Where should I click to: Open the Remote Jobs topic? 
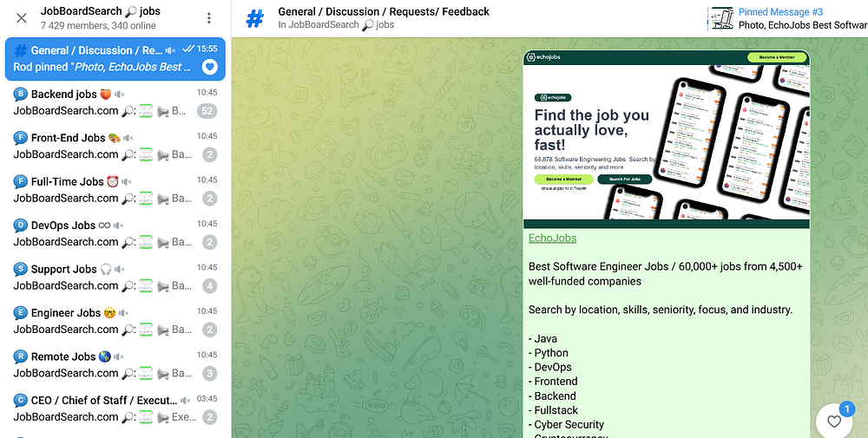(115, 364)
